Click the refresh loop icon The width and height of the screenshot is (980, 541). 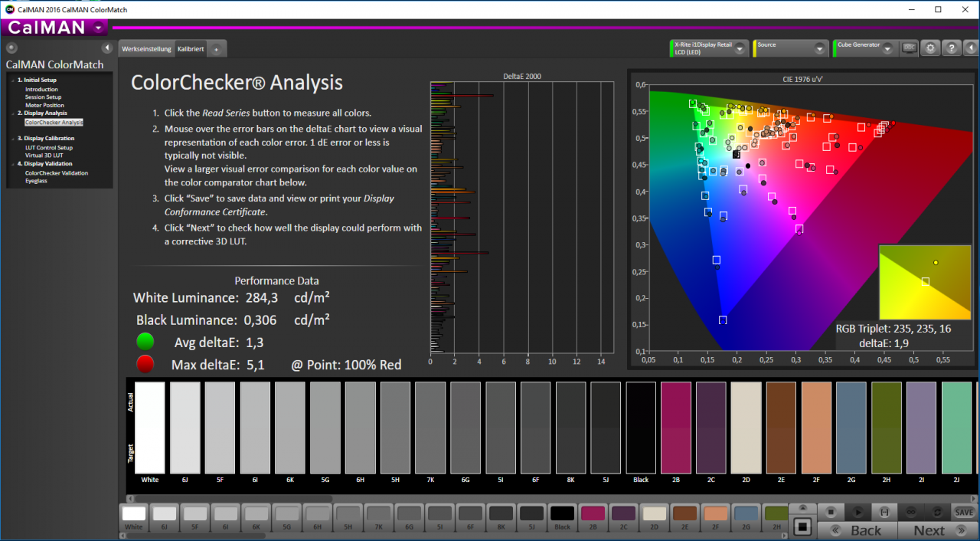coord(937,512)
